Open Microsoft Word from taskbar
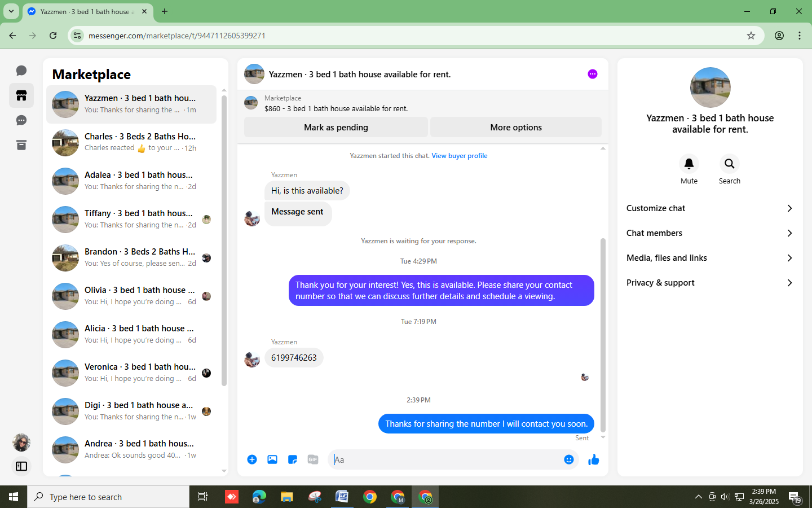This screenshot has height=508, width=812. (342, 497)
